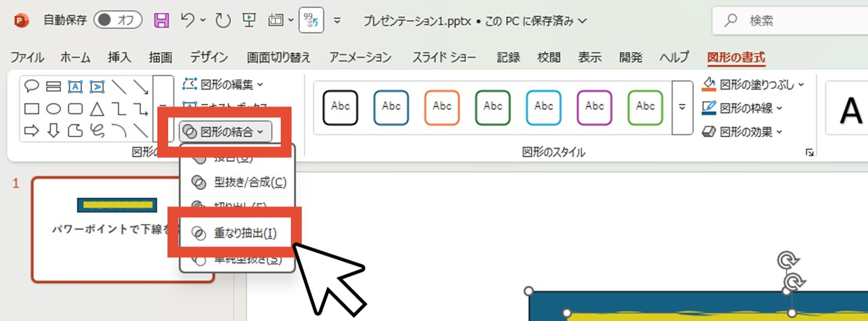The height and width of the screenshot is (321, 868).
Task: Pick the right arrow block shape
Action: 31,130
